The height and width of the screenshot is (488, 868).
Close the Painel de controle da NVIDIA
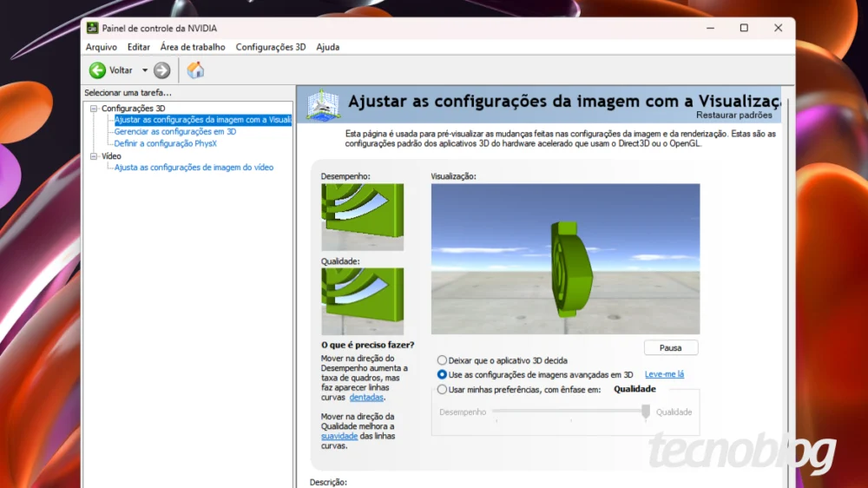[778, 28]
